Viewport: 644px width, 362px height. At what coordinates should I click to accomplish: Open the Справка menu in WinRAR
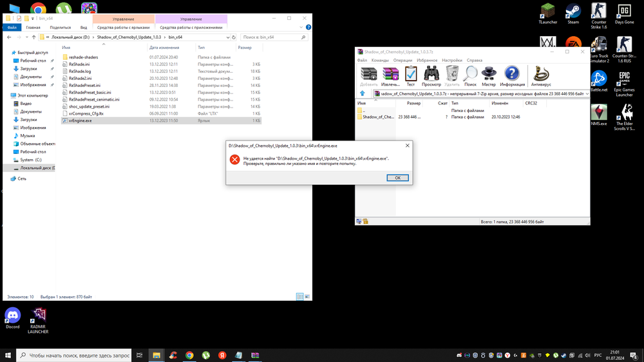(x=475, y=61)
